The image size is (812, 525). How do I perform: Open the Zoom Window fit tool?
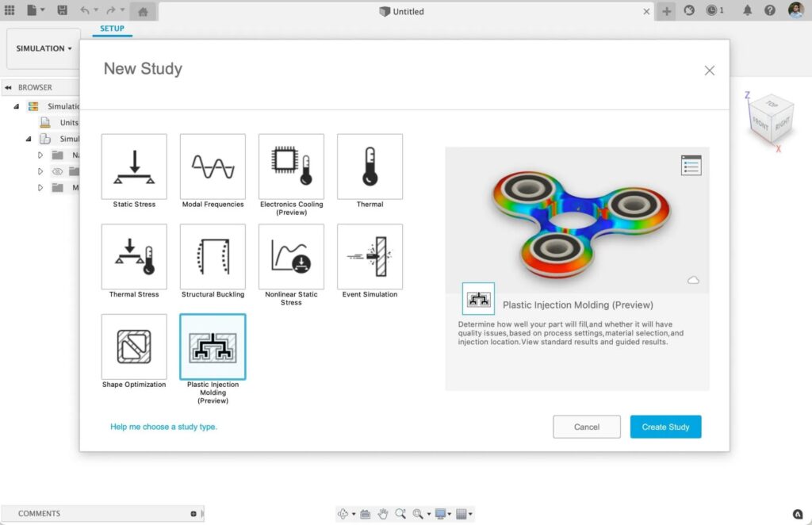click(418, 514)
